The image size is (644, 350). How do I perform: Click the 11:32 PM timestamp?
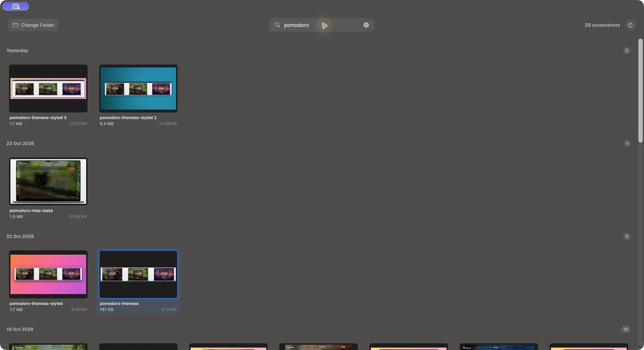78,124
